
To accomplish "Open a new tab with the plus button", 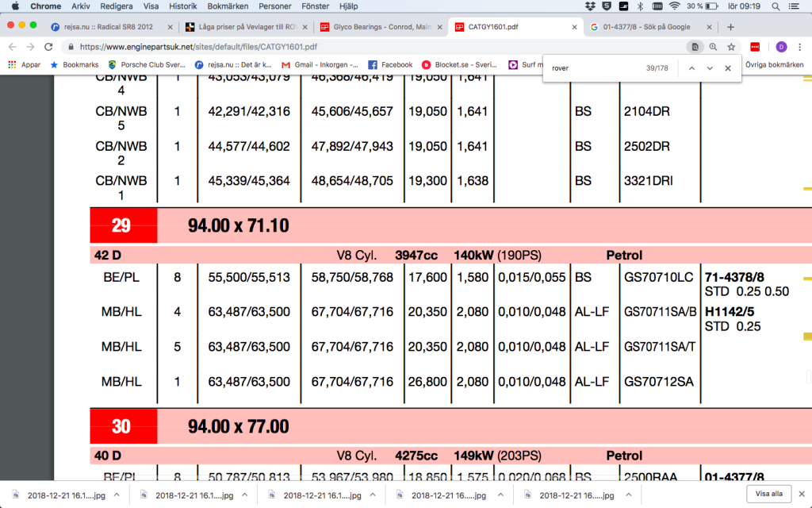I will [x=730, y=27].
